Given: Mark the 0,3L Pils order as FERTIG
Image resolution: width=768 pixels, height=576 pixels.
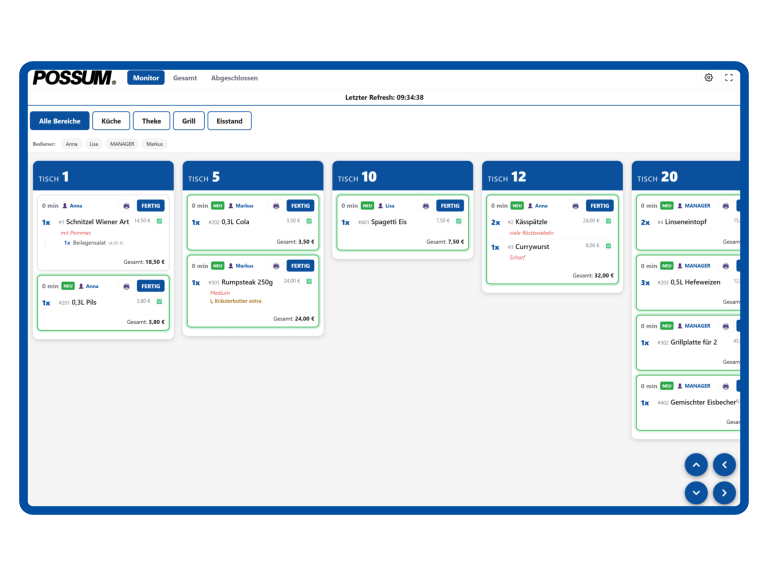Looking at the screenshot, I should (x=151, y=286).
